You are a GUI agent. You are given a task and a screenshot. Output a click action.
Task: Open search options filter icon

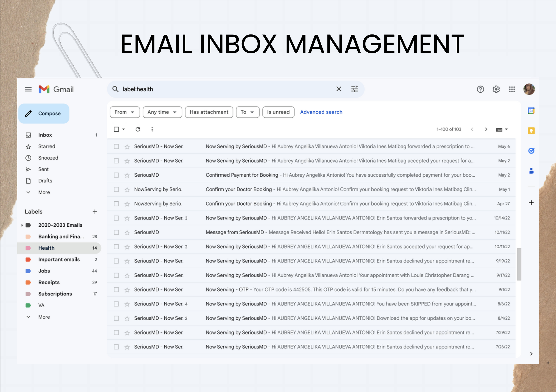[354, 89]
